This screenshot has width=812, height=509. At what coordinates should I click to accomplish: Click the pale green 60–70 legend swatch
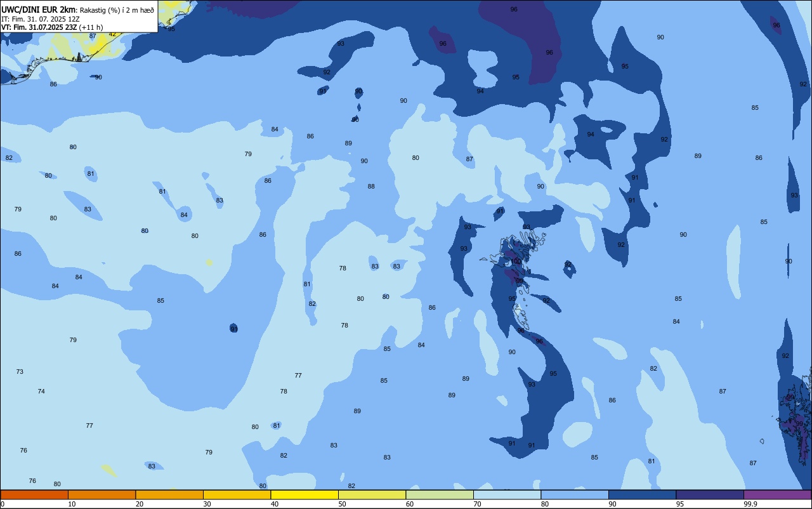[440, 494]
